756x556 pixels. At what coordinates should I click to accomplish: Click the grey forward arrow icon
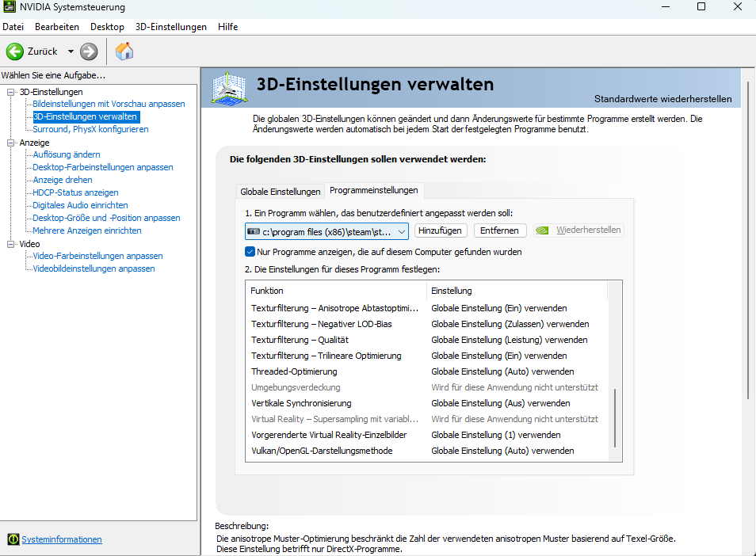(x=89, y=51)
